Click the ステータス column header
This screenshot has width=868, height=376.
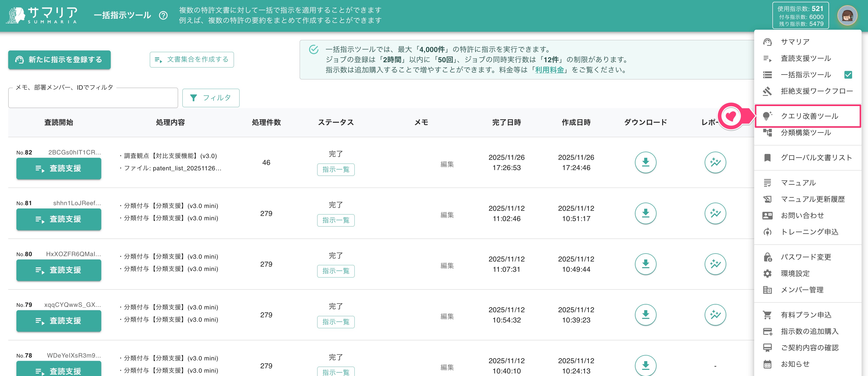click(x=336, y=122)
